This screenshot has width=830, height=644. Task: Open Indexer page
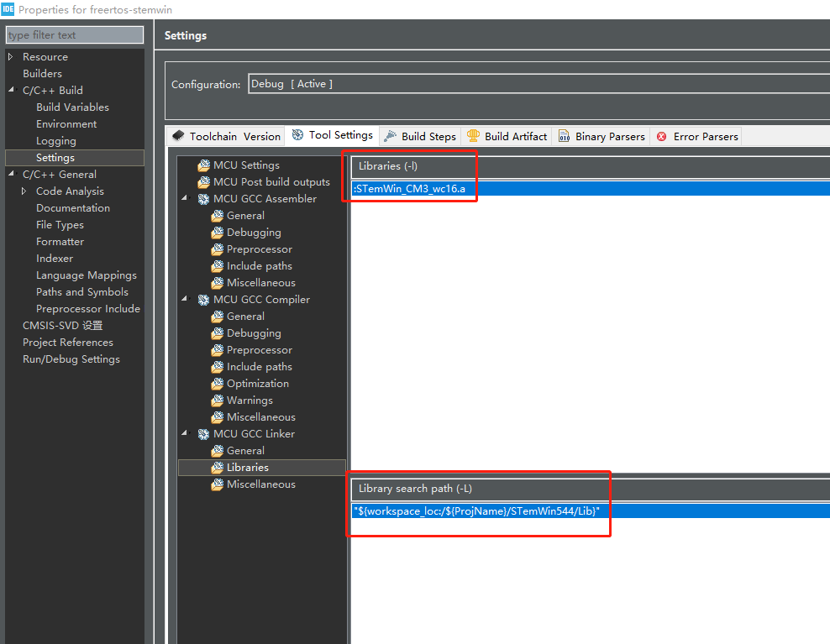click(55, 259)
